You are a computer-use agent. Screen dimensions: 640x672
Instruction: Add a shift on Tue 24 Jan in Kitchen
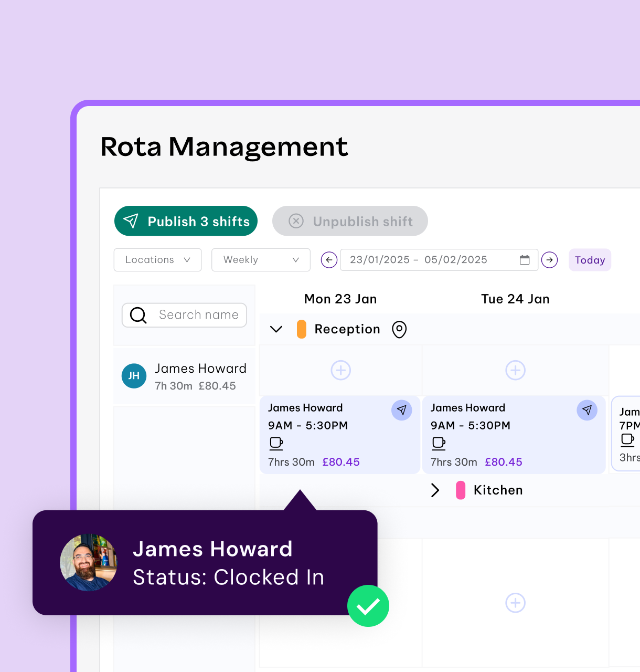(515, 603)
